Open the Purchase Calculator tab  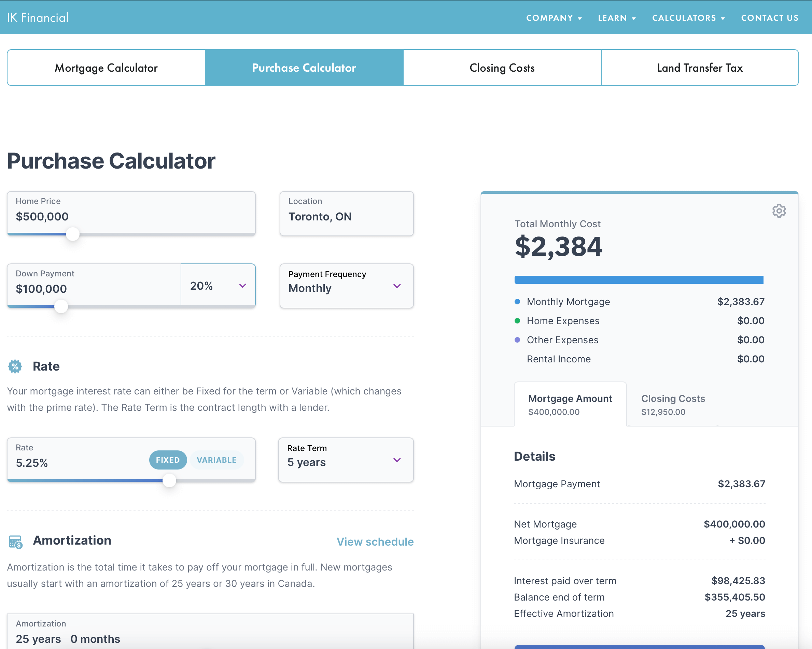tap(304, 67)
